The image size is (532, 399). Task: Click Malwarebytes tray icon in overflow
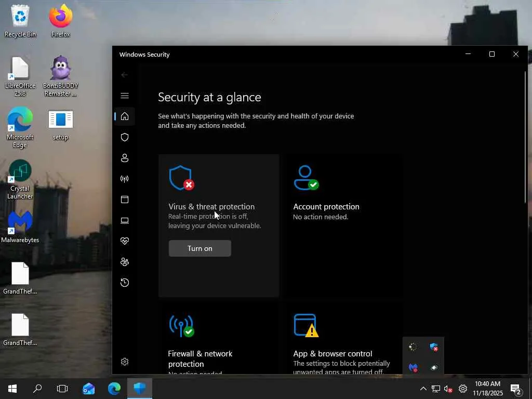(x=413, y=367)
